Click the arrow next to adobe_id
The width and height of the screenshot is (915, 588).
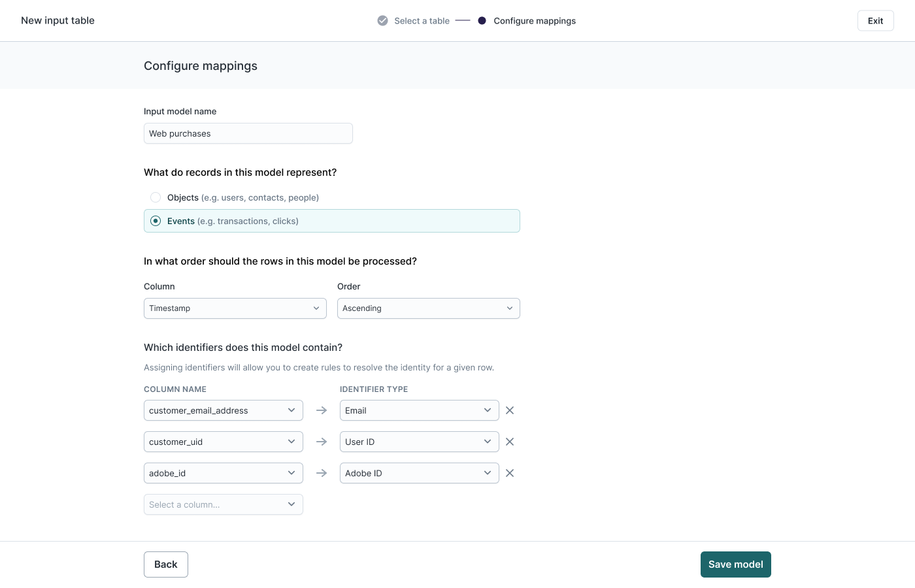(x=322, y=473)
